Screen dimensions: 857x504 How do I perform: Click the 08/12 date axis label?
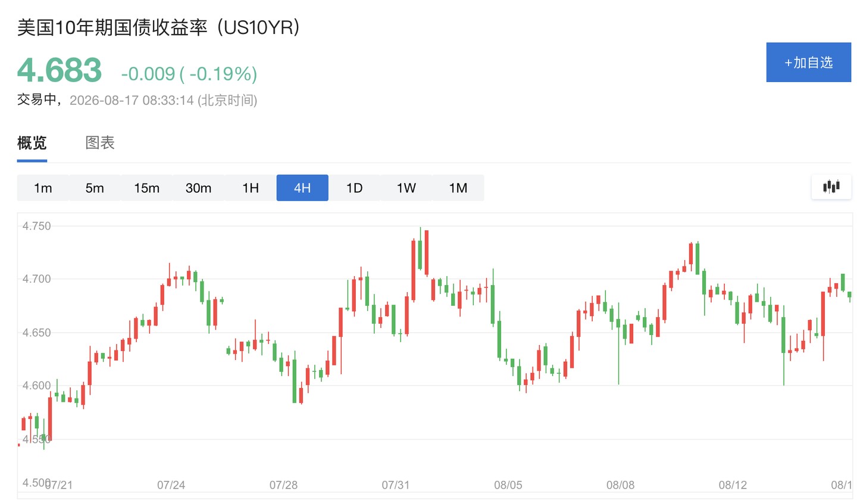733,485
